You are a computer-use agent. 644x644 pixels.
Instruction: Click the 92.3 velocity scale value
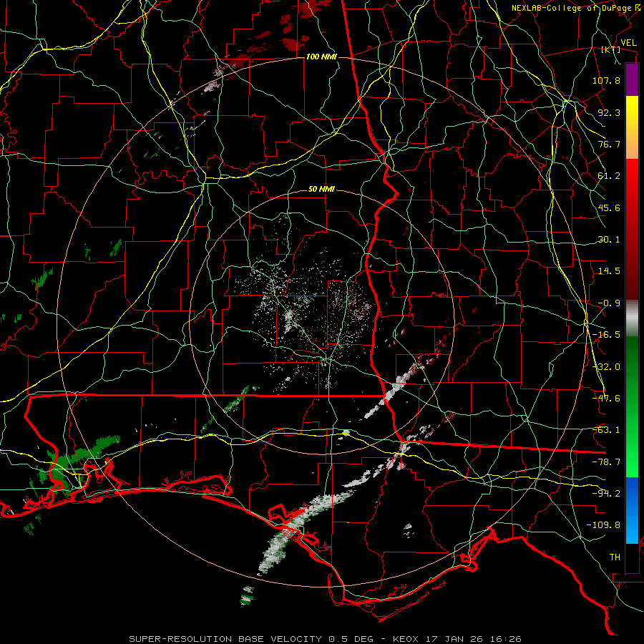(609, 112)
